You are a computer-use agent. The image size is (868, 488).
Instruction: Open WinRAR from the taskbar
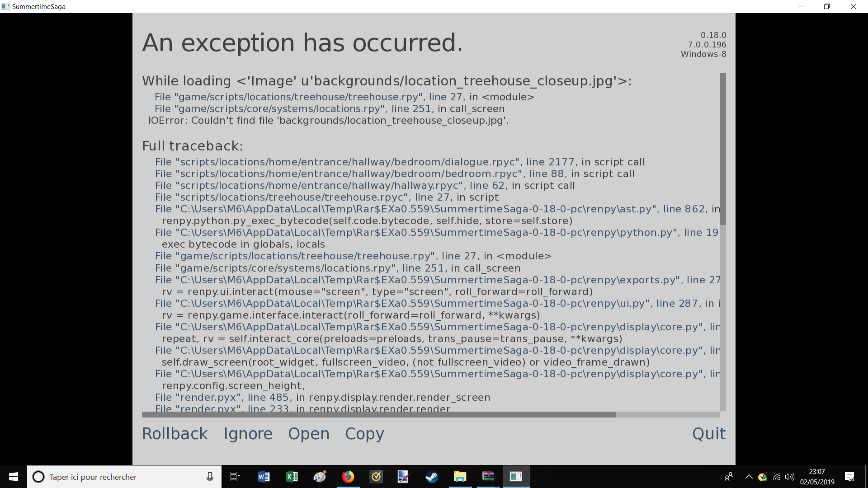click(x=488, y=477)
